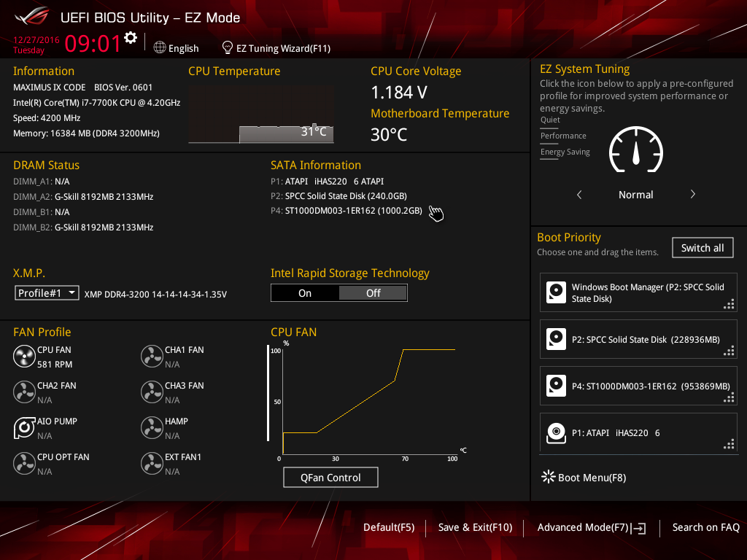Select the Performance tuning profile

click(563, 136)
